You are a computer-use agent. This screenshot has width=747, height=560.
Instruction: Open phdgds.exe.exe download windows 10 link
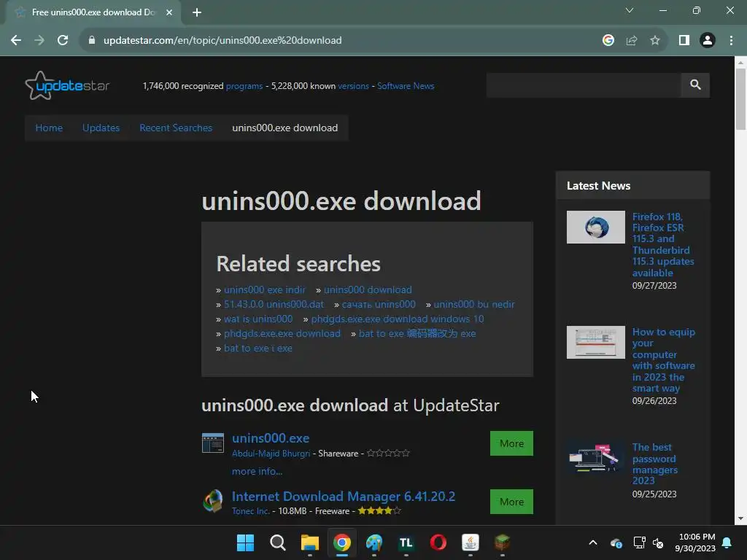tap(398, 319)
